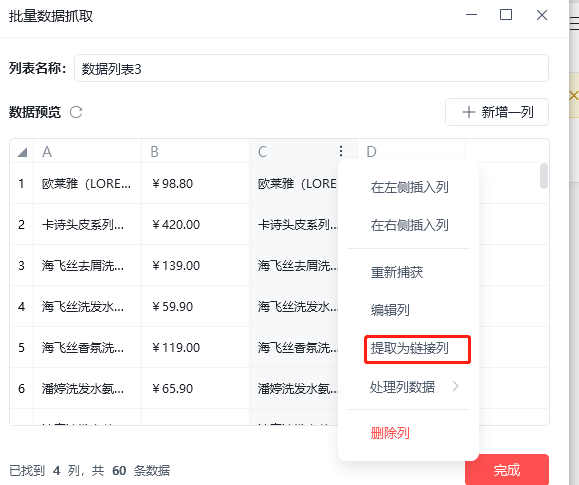This screenshot has width=579, height=485.
Task: Click the red 完成 button
Action: 507,469
